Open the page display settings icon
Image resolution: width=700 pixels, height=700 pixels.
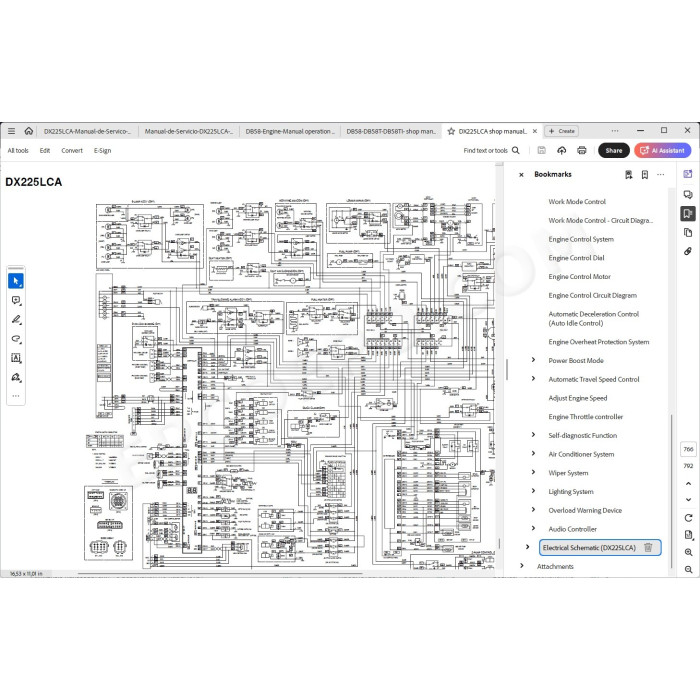click(x=688, y=535)
